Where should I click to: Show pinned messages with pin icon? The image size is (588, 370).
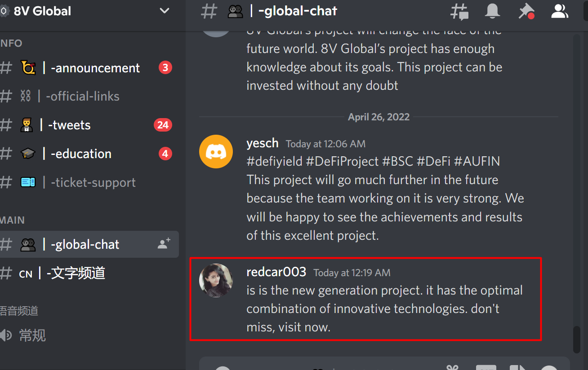coord(526,11)
